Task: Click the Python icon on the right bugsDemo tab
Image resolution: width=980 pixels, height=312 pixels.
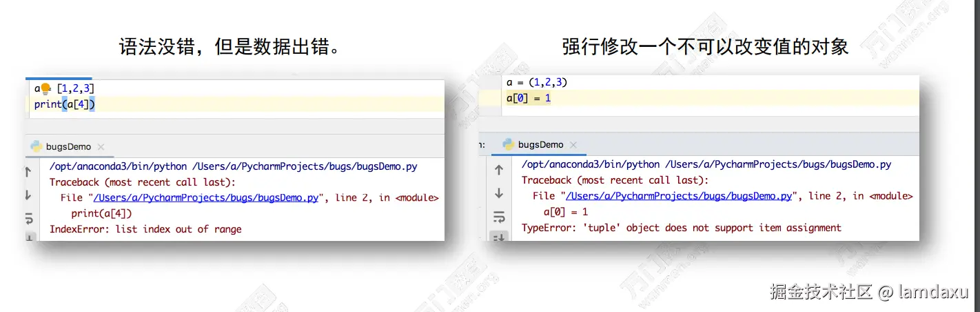Action: coord(509,144)
